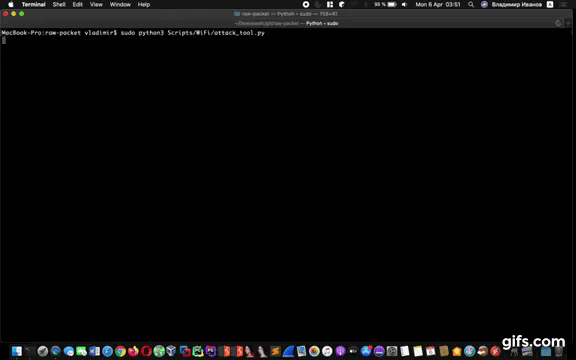
Task: Select the 'Python • sudo' terminal tab
Action: pos(286,23)
